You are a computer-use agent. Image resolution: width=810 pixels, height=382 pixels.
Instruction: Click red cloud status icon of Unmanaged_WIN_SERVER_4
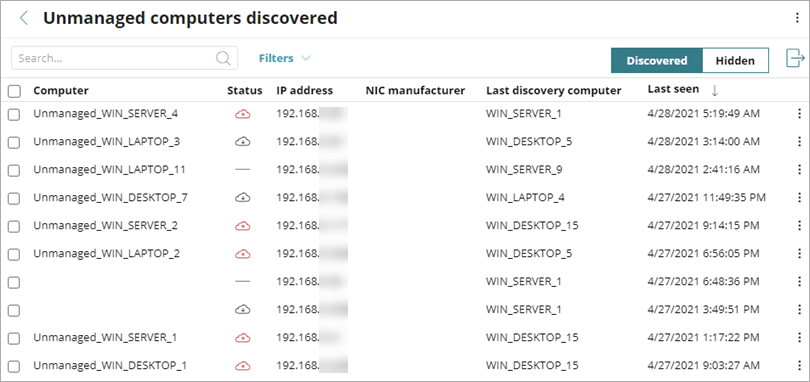pos(242,114)
